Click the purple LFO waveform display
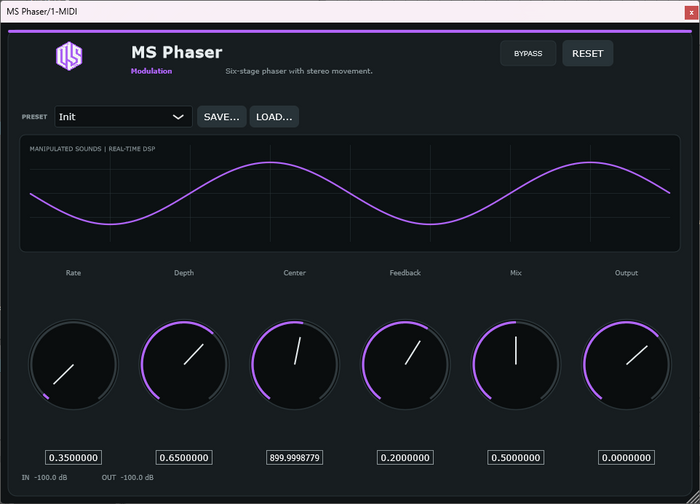Screen dimensions: 700x504 click(x=350, y=193)
